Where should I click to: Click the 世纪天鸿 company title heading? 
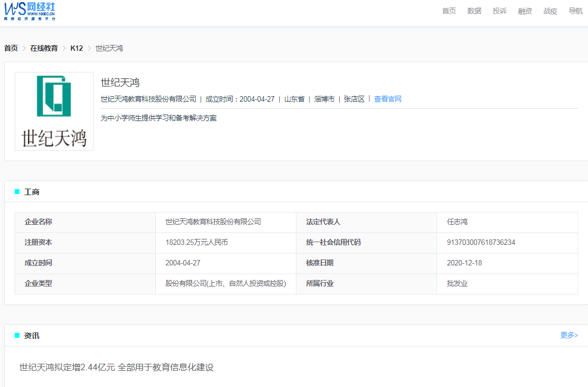tap(120, 82)
